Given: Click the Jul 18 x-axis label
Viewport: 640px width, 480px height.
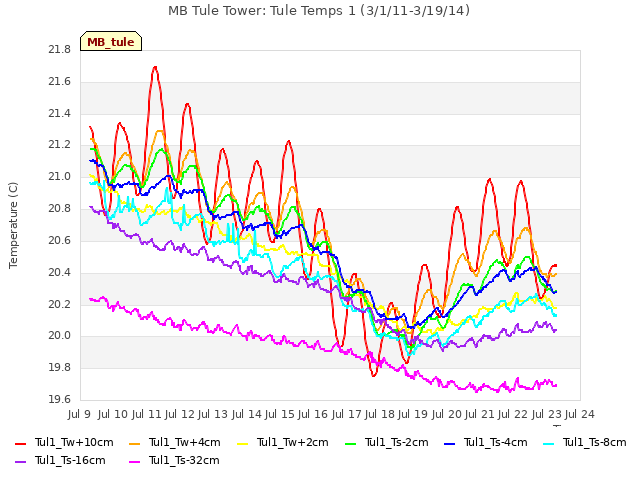Looking at the screenshot, I should point(380,414).
